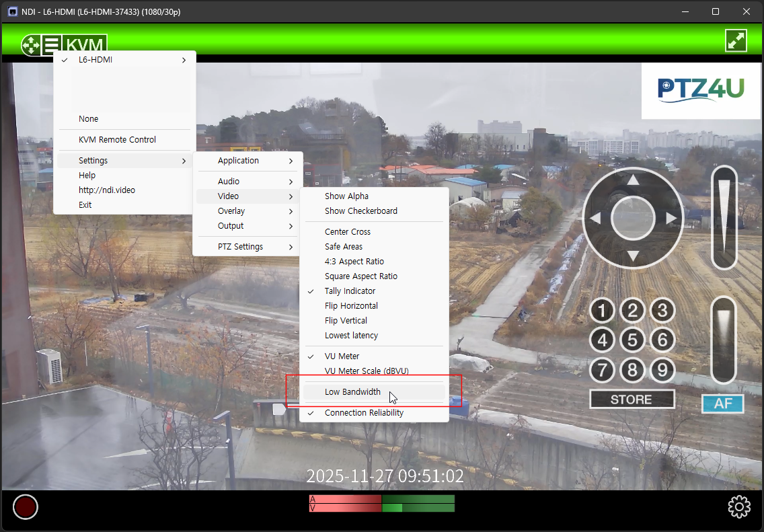The width and height of the screenshot is (764, 532).
Task: Expand the PTZ Settings submenu
Action: [248, 247]
